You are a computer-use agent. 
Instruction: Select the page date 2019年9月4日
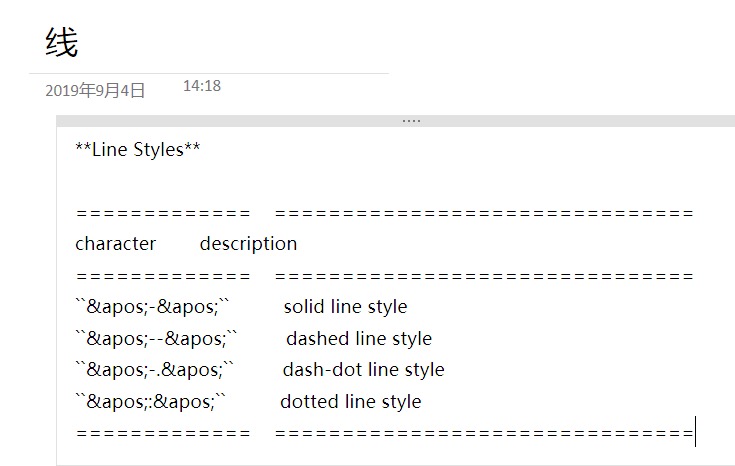[95, 91]
